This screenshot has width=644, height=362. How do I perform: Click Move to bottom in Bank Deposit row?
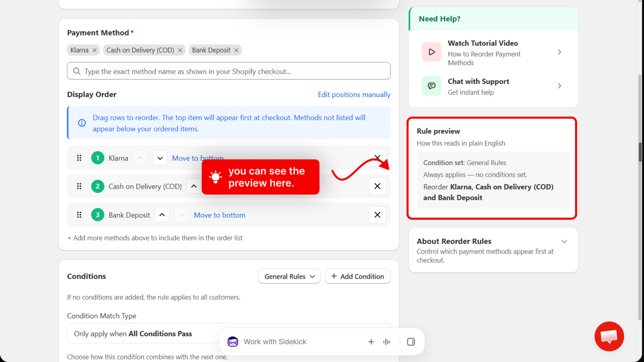[220, 215]
